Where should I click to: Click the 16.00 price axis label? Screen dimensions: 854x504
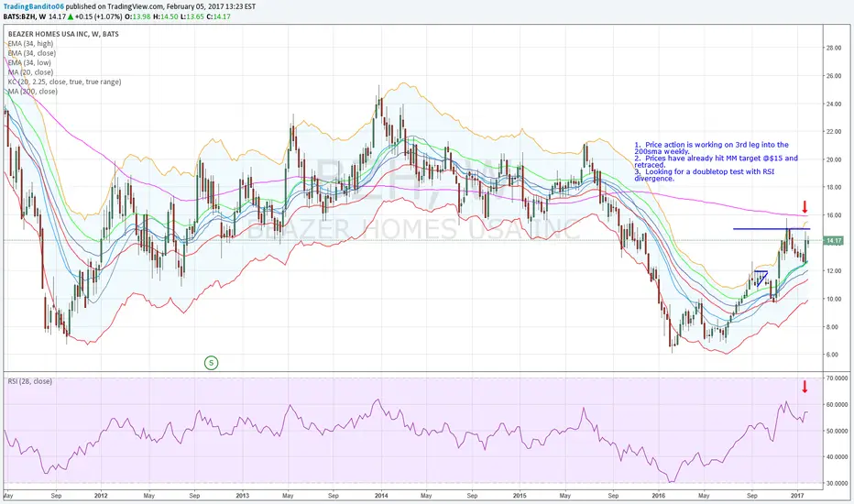[x=834, y=215]
